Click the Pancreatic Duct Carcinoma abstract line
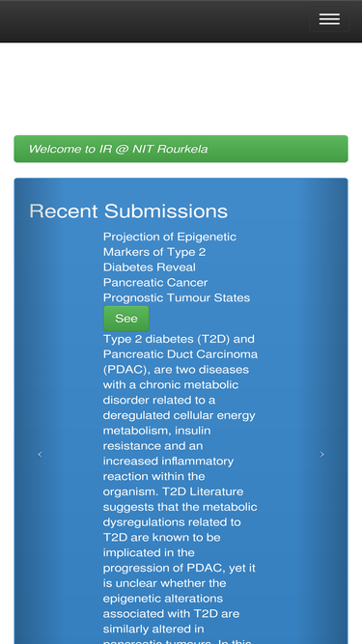This screenshot has width=362, height=644. pos(181,354)
